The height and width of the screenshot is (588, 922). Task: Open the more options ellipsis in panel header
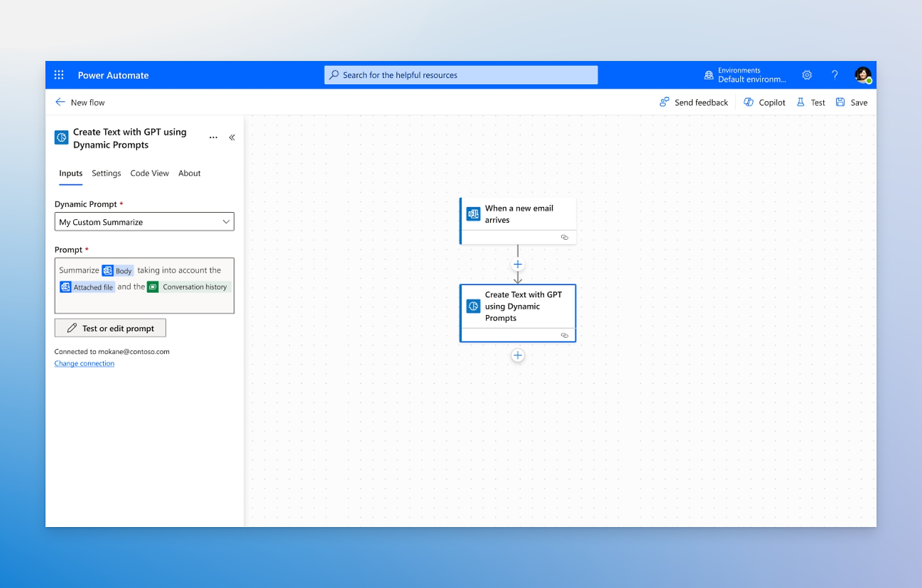point(213,137)
